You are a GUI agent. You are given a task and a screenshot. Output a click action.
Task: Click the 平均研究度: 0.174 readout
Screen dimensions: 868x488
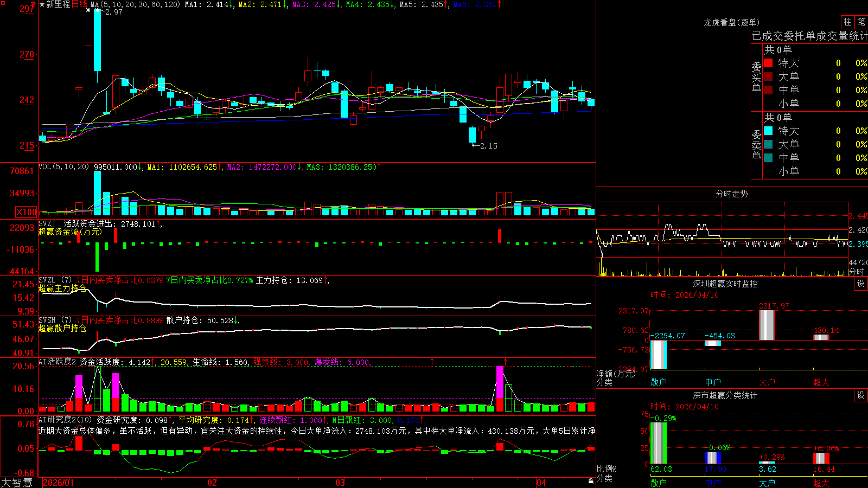click(x=214, y=420)
